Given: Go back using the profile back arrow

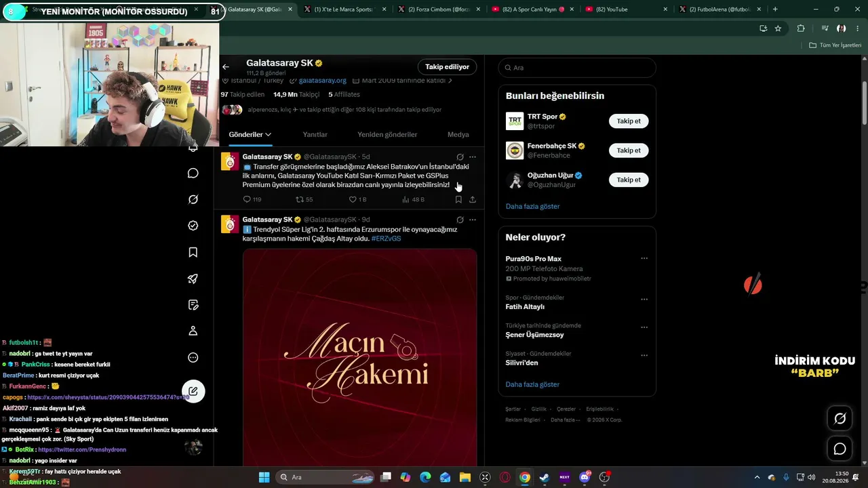Looking at the screenshot, I should click(226, 67).
